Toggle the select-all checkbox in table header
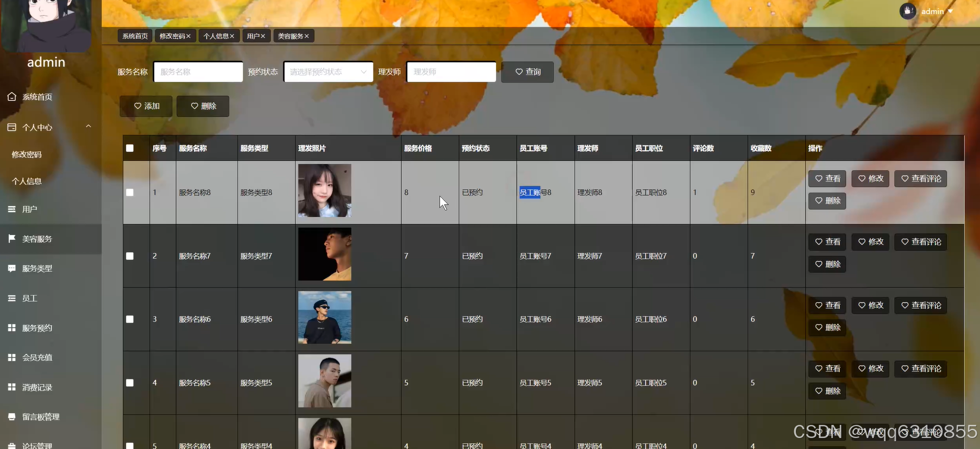 point(130,148)
